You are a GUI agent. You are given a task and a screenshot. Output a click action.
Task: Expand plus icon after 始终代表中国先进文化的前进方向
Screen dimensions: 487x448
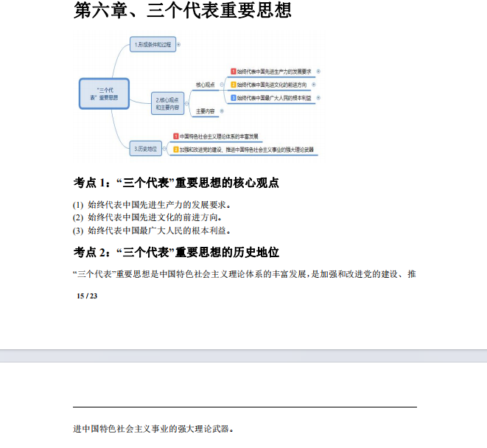pyautogui.click(x=314, y=85)
